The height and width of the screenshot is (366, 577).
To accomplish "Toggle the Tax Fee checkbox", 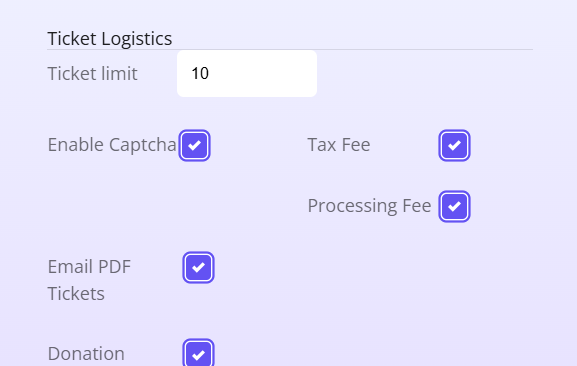I will (x=454, y=145).
